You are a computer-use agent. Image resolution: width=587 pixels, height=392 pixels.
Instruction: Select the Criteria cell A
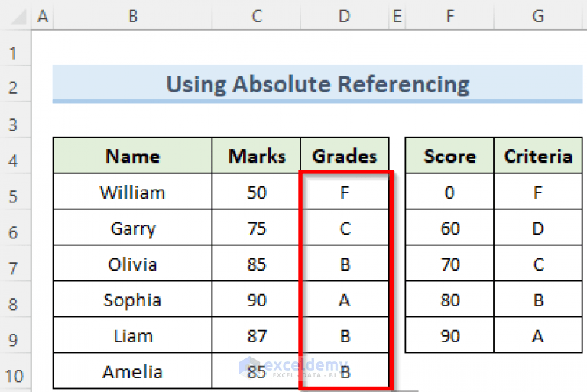tap(538, 335)
